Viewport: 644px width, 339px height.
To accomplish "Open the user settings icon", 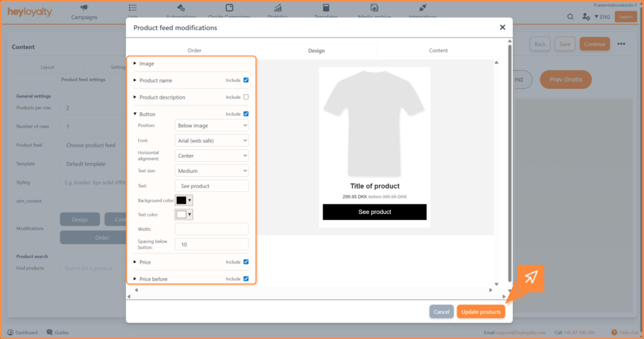I will 586,17.
